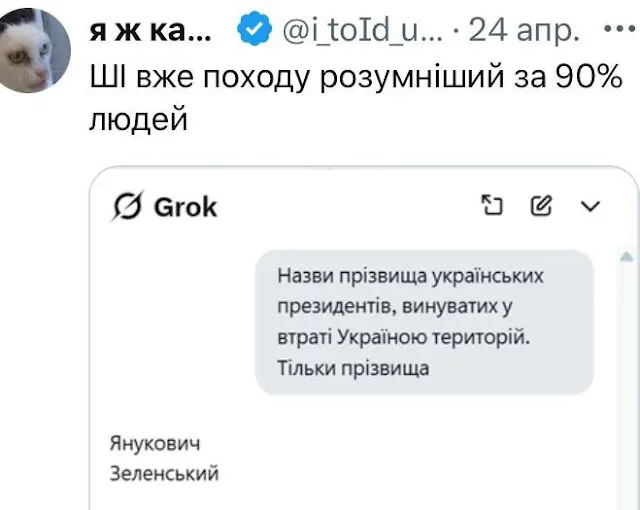Click the "Зеленський" response line
Screen dimensions: 640x510
tap(162, 472)
